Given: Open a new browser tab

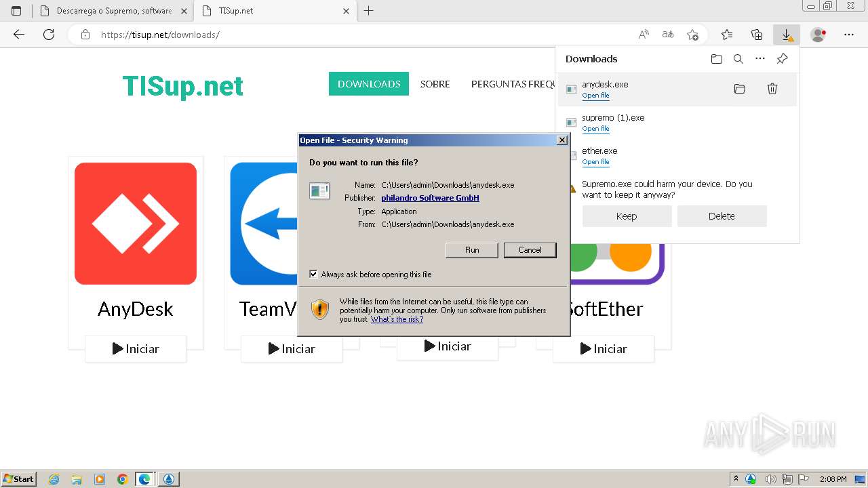Looking at the screenshot, I should tap(369, 11).
